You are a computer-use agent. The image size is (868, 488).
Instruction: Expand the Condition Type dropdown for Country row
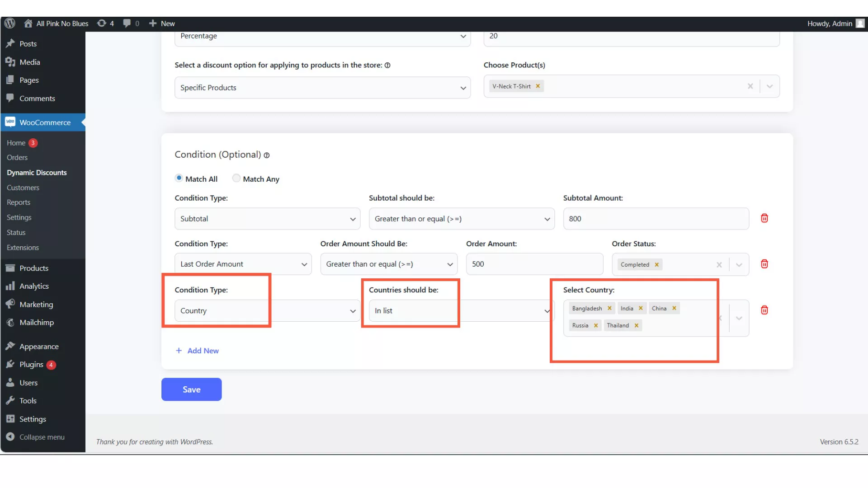[352, 310]
